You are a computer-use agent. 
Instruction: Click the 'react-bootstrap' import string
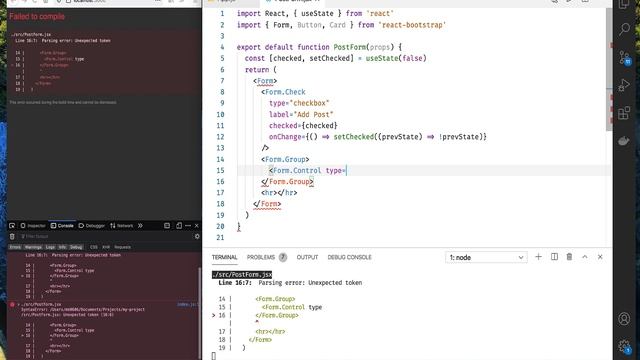point(412,25)
